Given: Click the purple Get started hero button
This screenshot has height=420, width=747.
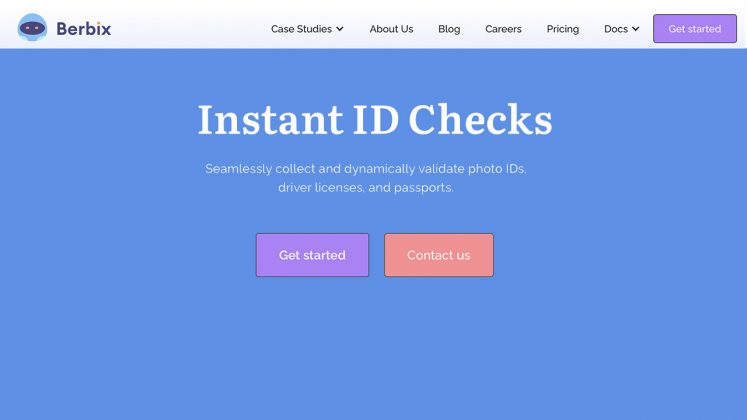Looking at the screenshot, I should [x=313, y=255].
